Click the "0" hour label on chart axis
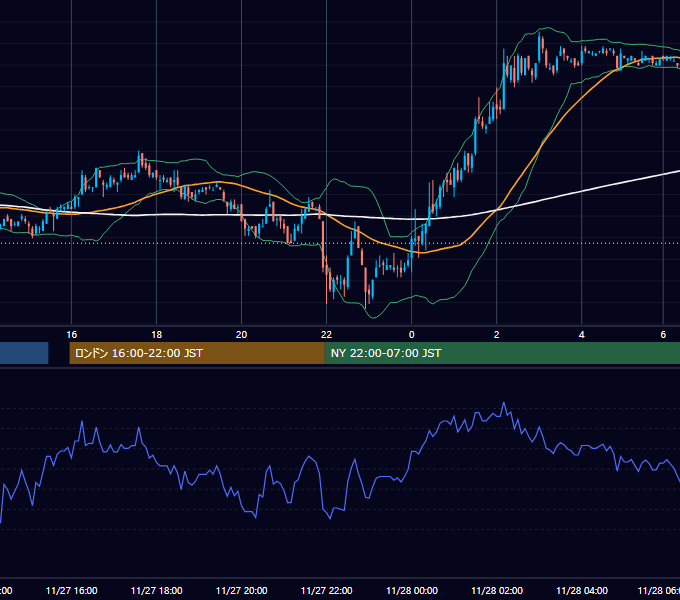The image size is (680, 600). pos(412,335)
